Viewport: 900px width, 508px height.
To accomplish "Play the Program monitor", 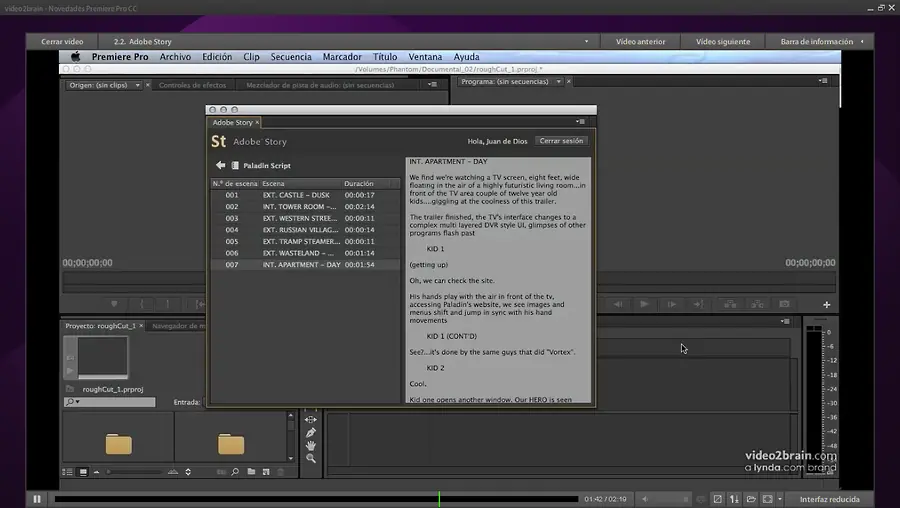I will click(644, 304).
